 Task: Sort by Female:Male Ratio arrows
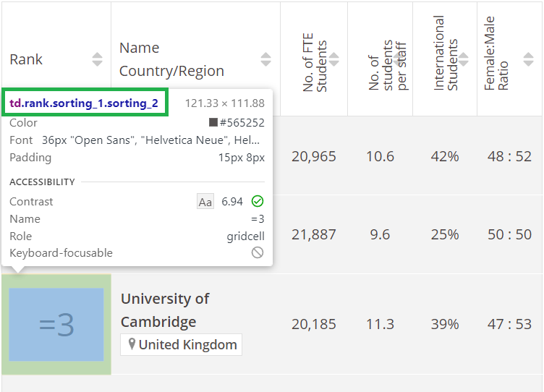528,59
